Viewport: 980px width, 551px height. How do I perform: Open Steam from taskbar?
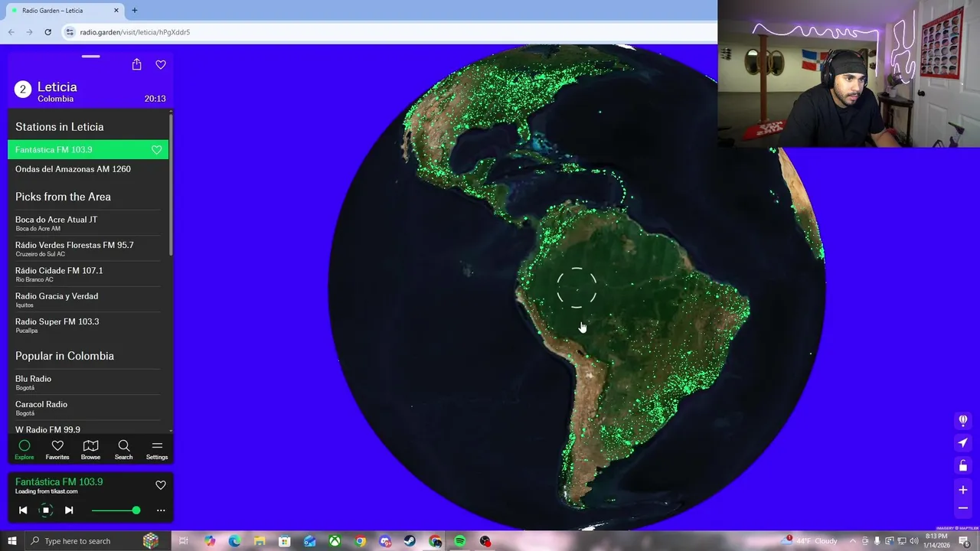(410, 541)
